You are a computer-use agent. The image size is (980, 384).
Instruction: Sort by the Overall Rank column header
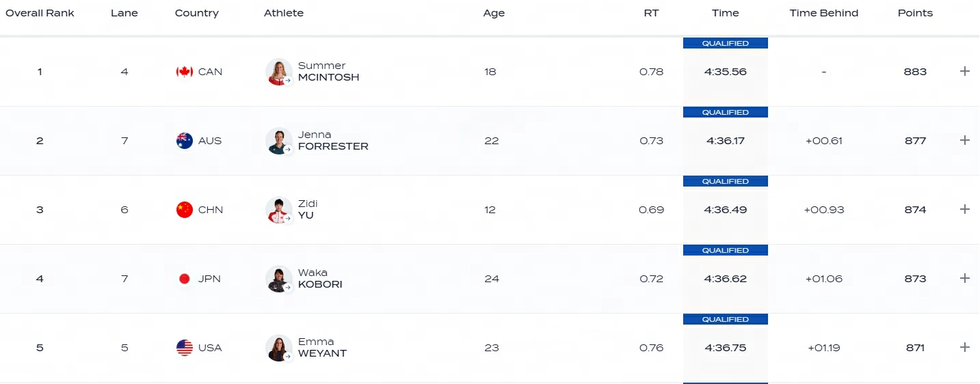tap(40, 13)
